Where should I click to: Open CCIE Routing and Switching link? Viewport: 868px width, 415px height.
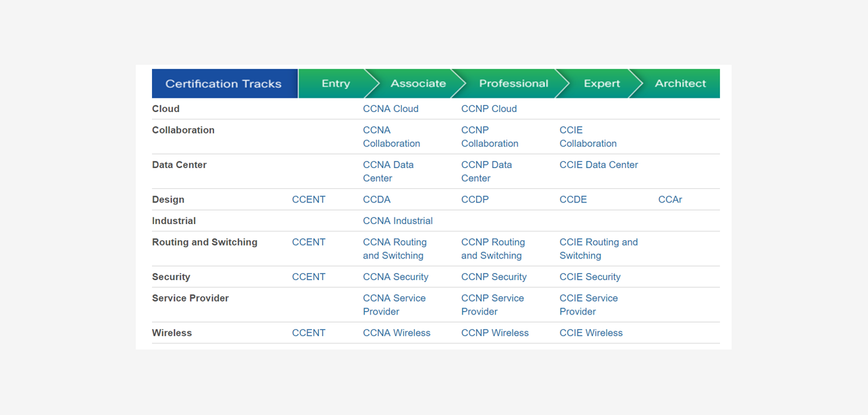coord(598,249)
